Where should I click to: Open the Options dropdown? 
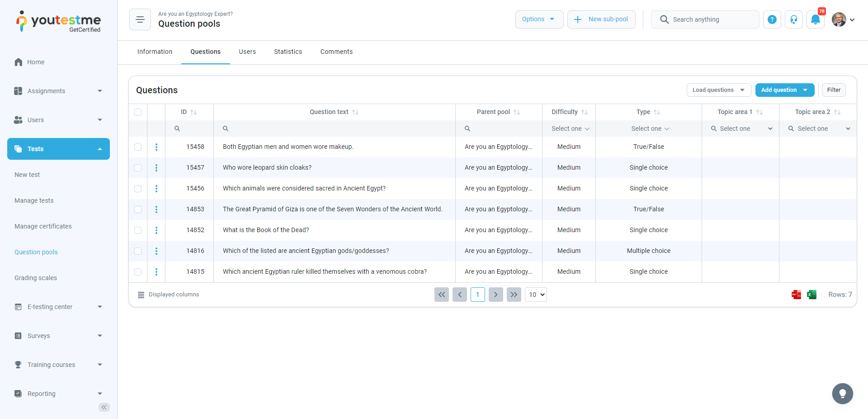(539, 19)
